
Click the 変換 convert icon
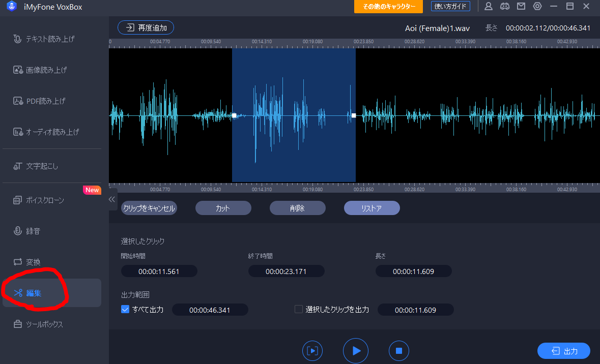tap(18, 262)
